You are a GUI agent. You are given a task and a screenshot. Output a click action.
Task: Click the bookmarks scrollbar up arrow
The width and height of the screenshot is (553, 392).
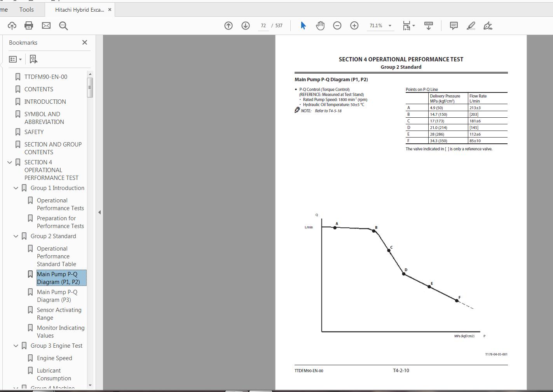tap(90, 74)
